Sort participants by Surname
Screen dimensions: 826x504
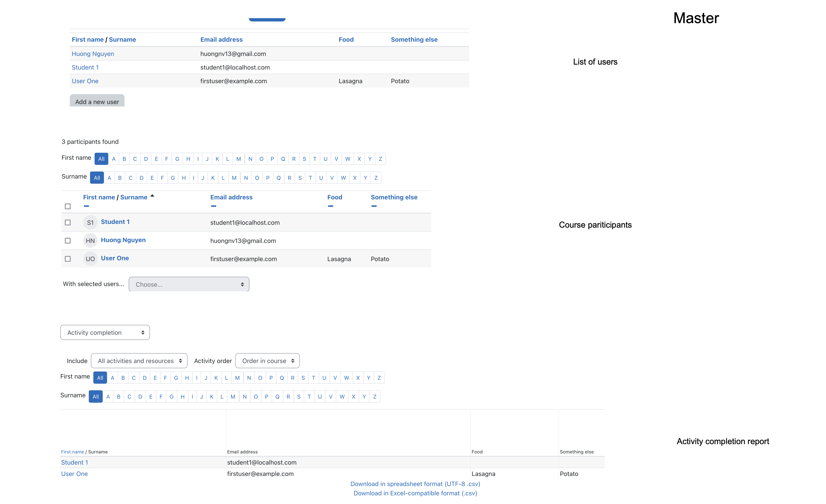pos(134,197)
